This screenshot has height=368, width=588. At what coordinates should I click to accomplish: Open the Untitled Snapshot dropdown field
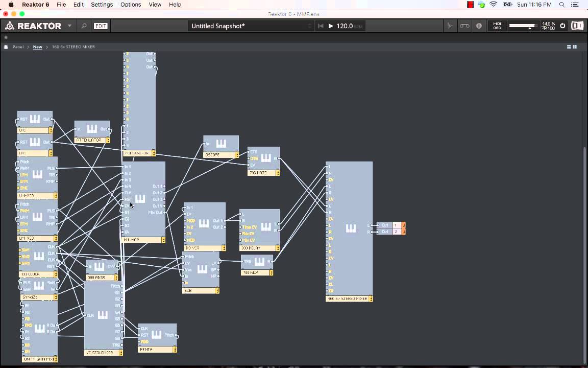(x=251, y=26)
